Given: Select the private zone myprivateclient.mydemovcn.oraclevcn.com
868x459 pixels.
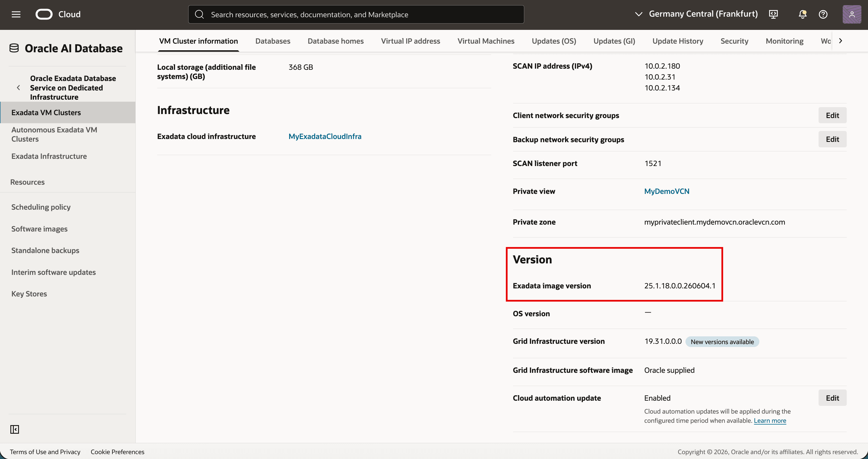Looking at the screenshot, I should [714, 222].
